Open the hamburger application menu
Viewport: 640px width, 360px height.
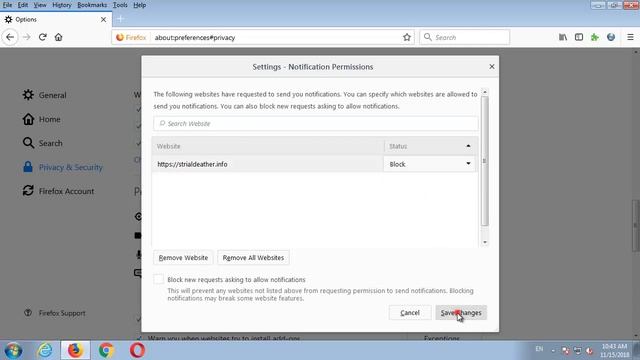point(630,37)
